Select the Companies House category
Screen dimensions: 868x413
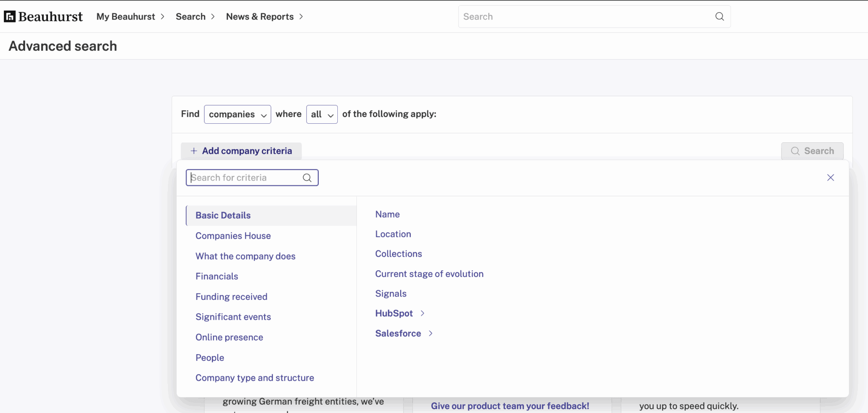[x=233, y=236]
